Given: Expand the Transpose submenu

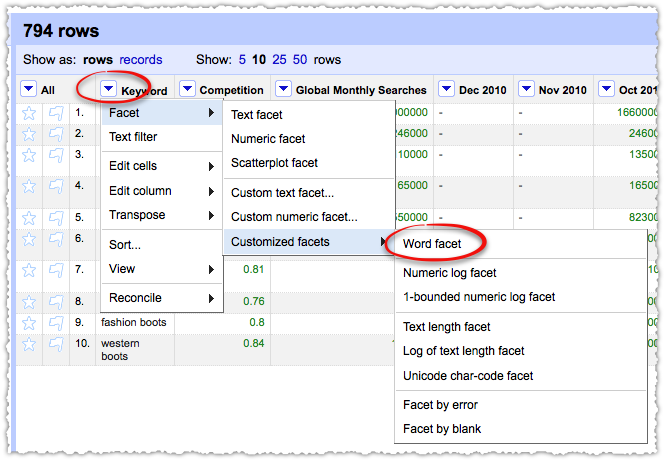Looking at the screenshot, I should [162, 215].
